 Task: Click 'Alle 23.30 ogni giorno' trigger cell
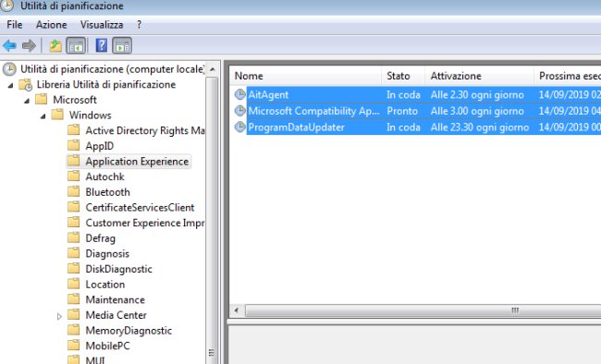[480, 127]
